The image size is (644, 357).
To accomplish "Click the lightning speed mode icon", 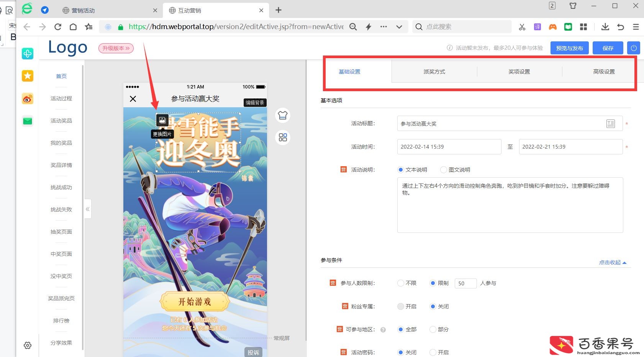I will click(369, 27).
